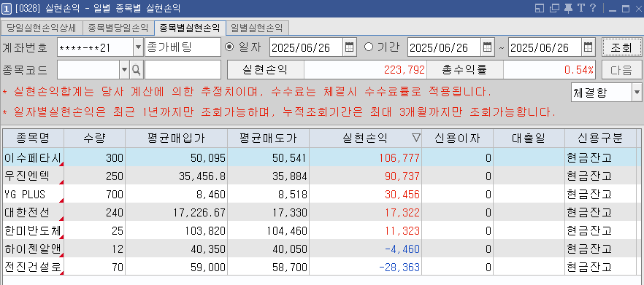Click average buy price 35,456.8

(202, 176)
